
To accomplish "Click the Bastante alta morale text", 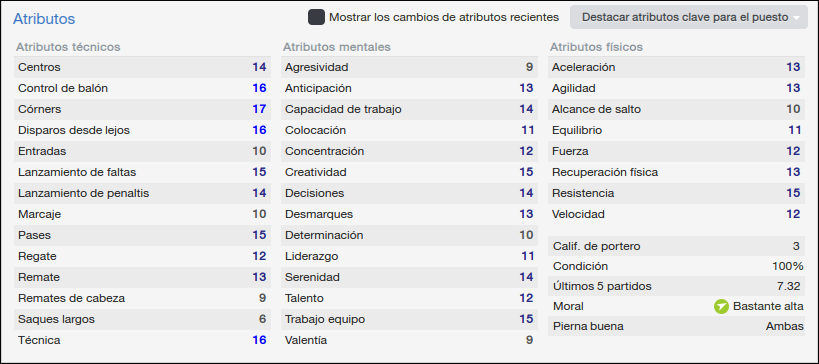I will pos(768,306).
